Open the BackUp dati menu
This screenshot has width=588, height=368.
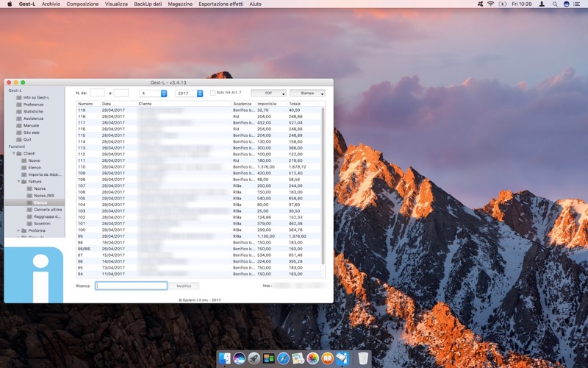[148, 4]
